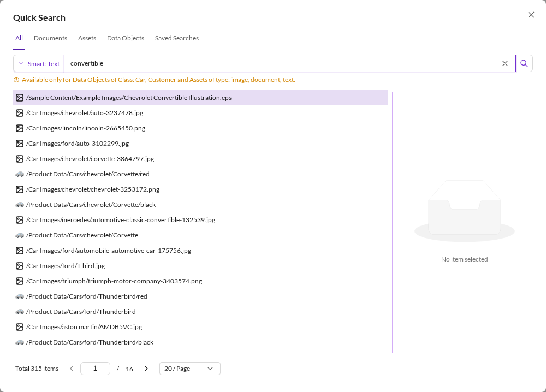Click image icon for chevrolet-3253172.png
This screenshot has width=546, height=392.
(20, 189)
